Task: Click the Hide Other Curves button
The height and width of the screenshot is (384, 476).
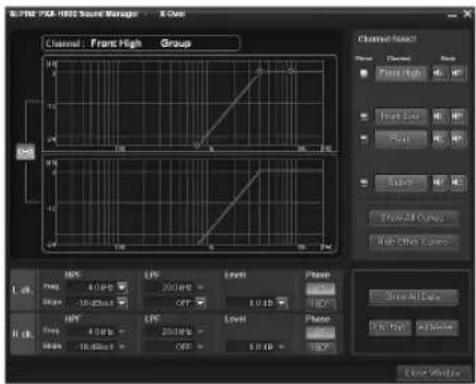Action: tap(413, 241)
